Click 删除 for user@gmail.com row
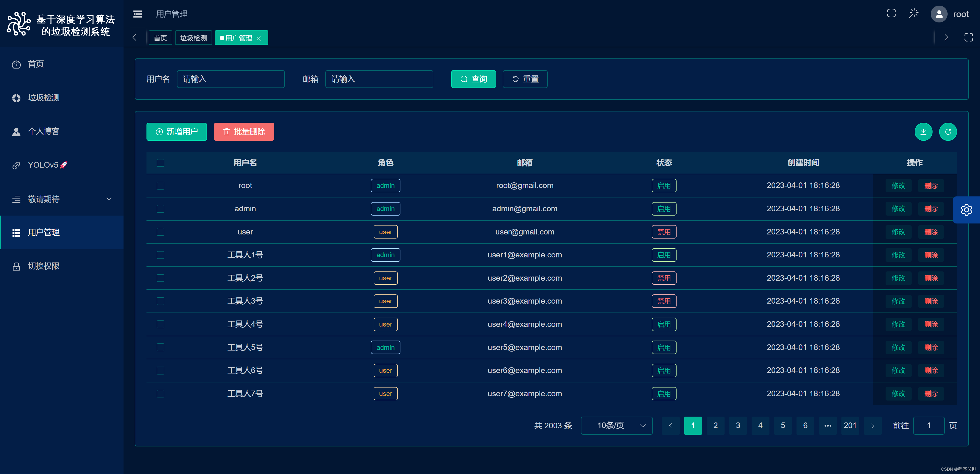The width and height of the screenshot is (980, 474). click(931, 232)
